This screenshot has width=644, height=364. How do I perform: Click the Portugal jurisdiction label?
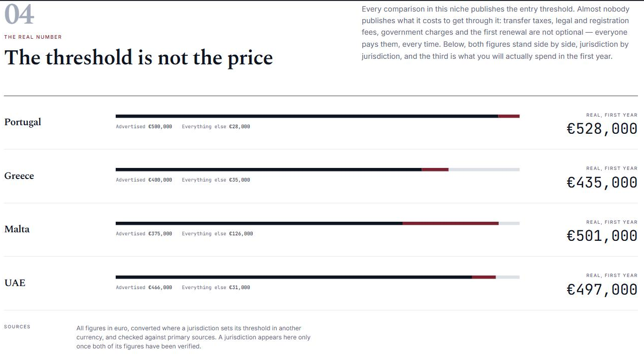click(23, 122)
